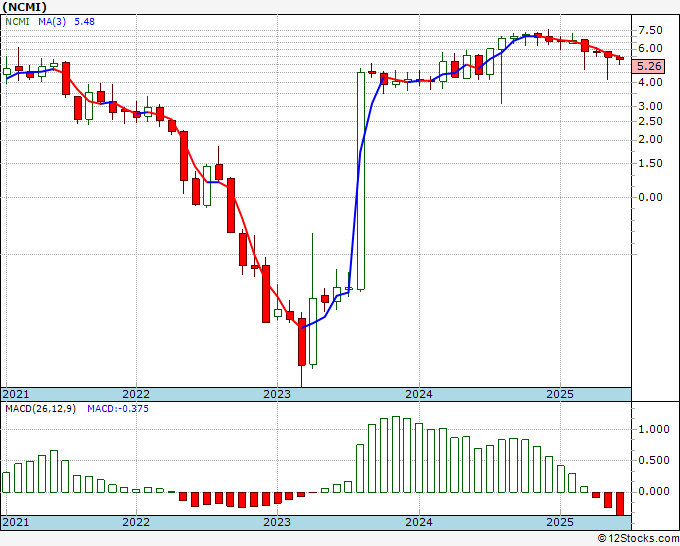Click the 0.000 MACD axis label

(x=654, y=491)
